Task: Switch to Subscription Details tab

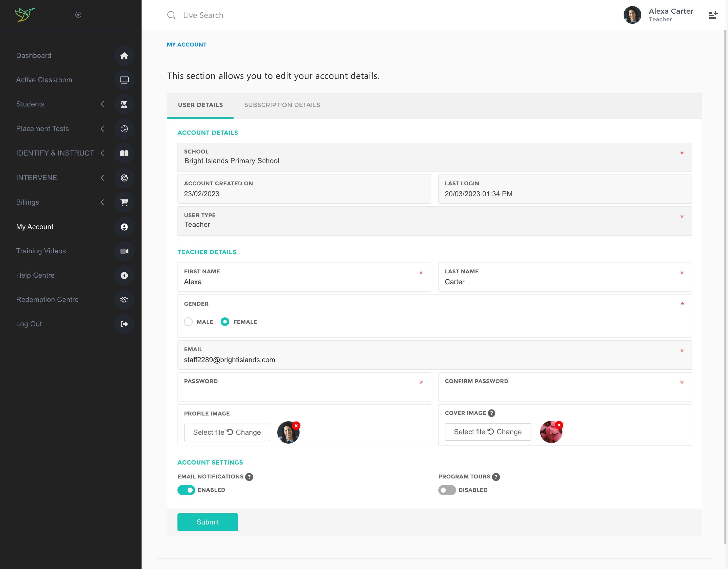Action: [282, 105]
